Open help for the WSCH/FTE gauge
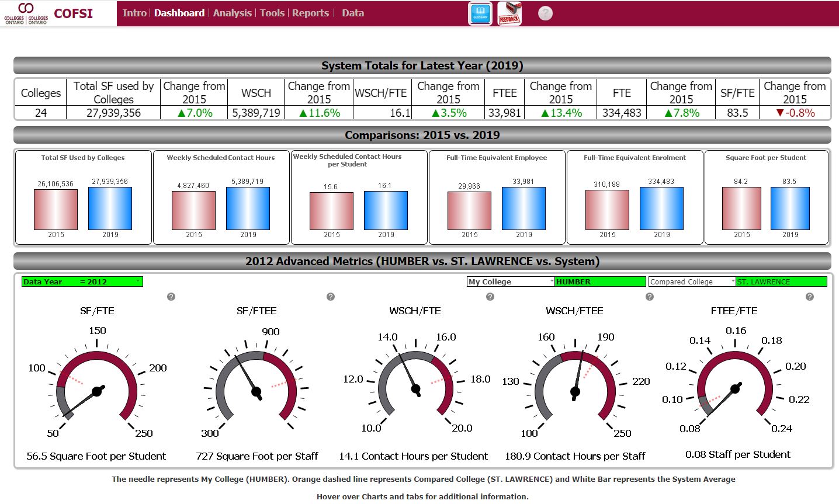Viewport: 839px width, 504px height. point(490,297)
